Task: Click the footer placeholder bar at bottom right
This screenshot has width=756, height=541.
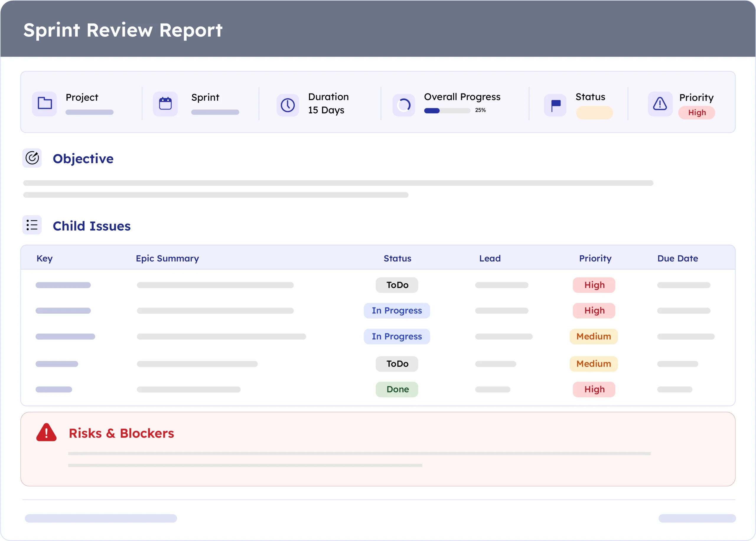Action: pos(697,518)
